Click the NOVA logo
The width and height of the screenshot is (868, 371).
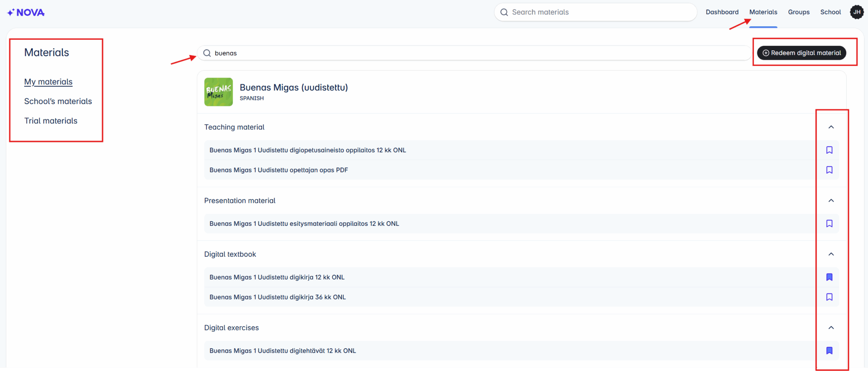tap(26, 12)
